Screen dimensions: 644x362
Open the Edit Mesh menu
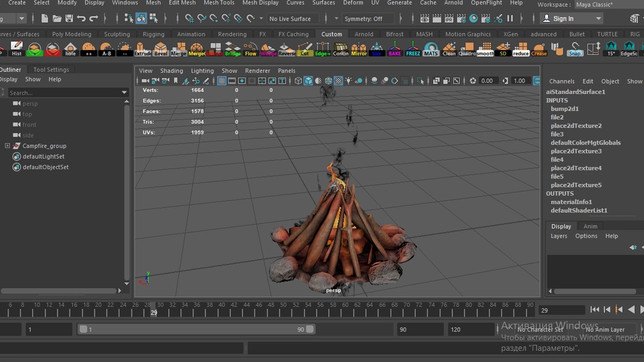pos(182,3)
